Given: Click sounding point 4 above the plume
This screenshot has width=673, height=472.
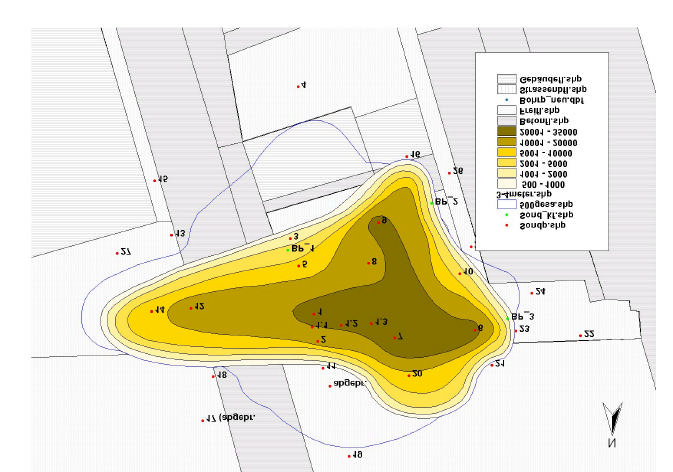Looking at the screenshot, I should click(298, 87).
